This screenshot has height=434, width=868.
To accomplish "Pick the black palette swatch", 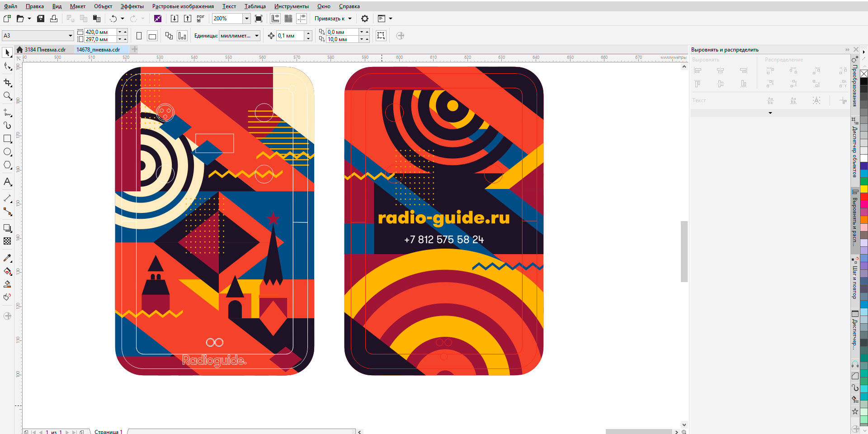I will pyautogui.click(x=864, y=81).
